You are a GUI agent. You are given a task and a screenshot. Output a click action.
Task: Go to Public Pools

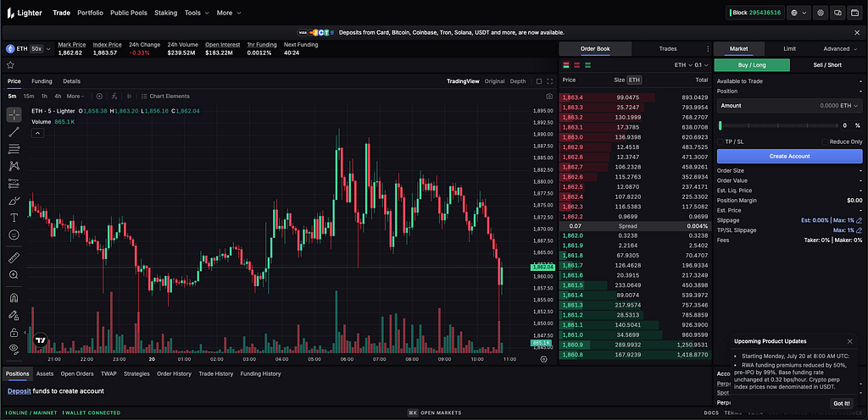coord(129,12)
